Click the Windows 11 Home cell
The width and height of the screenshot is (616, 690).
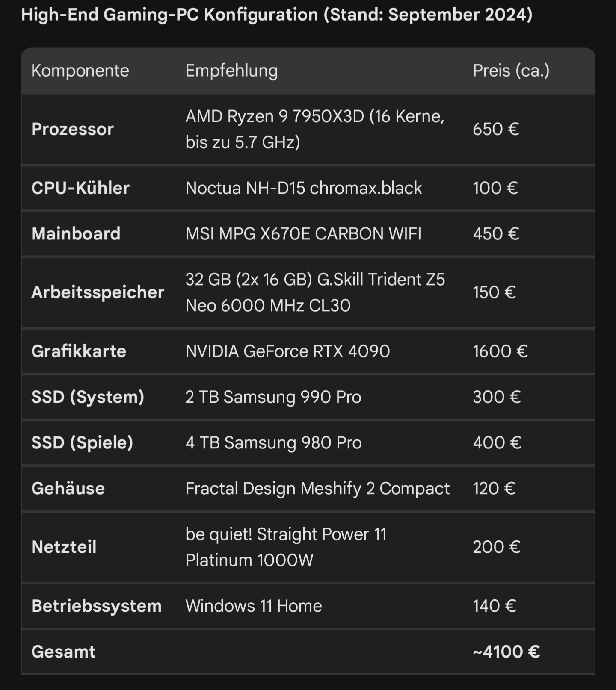253,606
